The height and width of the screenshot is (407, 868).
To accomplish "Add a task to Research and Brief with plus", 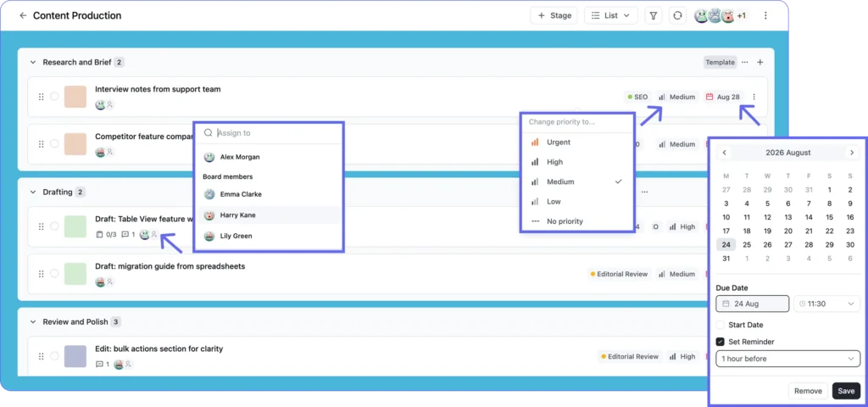I will (760, 63).
